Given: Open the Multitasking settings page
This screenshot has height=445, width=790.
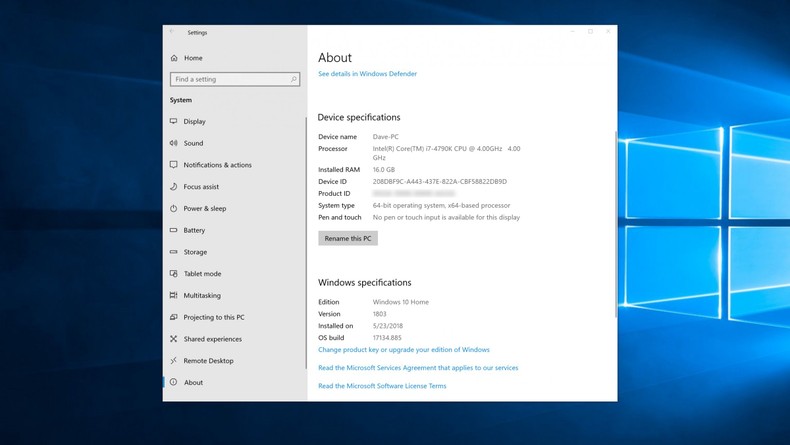Looking at the screenshot, I should click(202, 296).
